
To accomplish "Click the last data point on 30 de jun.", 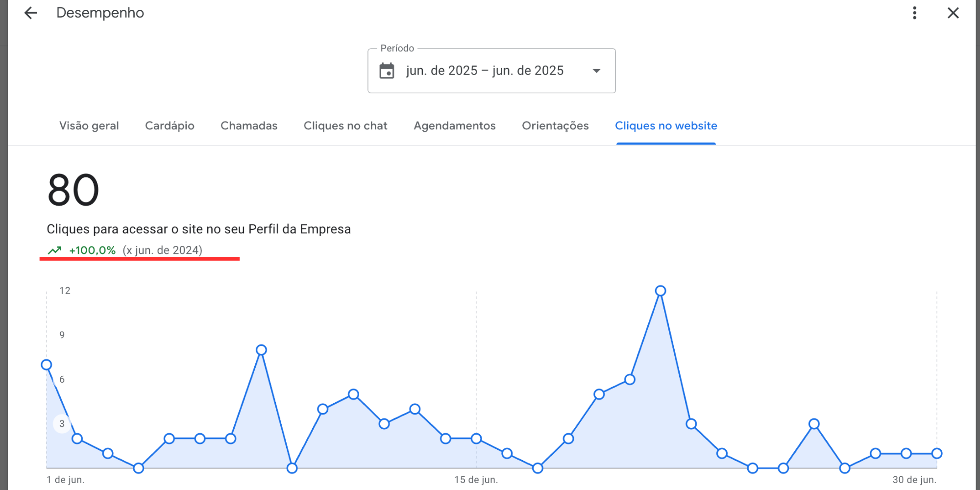I will (936, 453).
